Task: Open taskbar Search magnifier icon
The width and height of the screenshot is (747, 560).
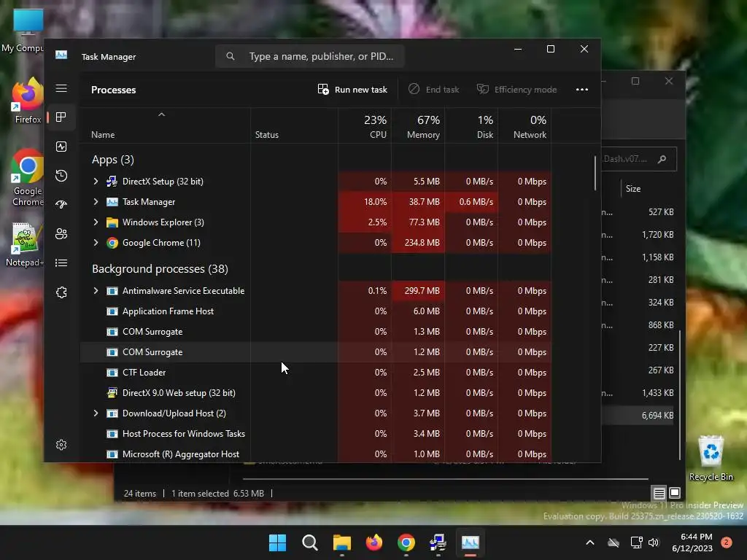Action: [309, 542]
